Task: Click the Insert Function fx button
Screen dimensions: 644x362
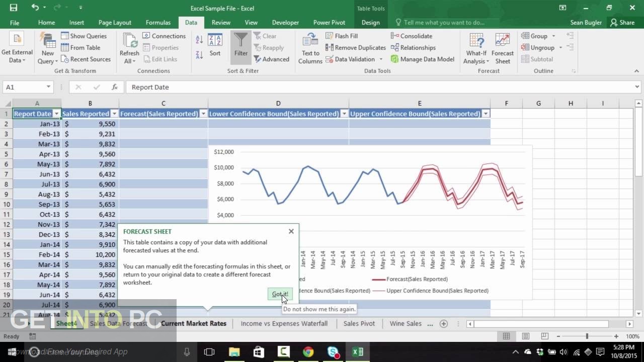Action: 115,87
